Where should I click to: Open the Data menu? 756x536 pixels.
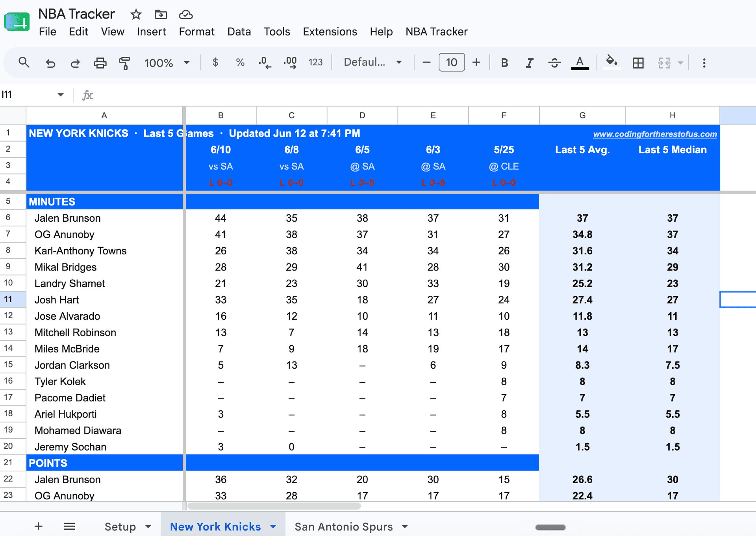(x=239, y=32)
